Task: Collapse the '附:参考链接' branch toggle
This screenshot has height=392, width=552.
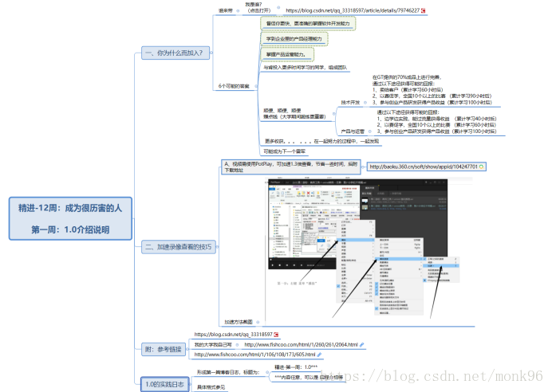Action: pyautogui.click(x=187, y=350)
